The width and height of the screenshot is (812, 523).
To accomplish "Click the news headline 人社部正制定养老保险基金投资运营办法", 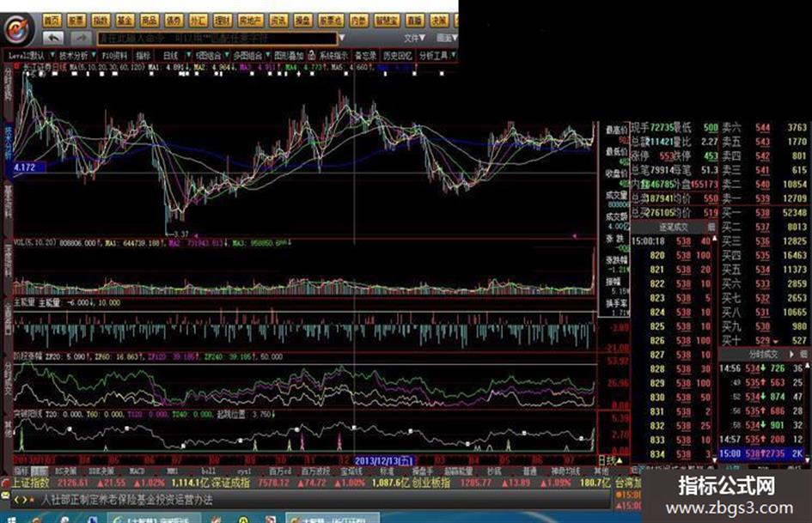I will pos(126,500).
